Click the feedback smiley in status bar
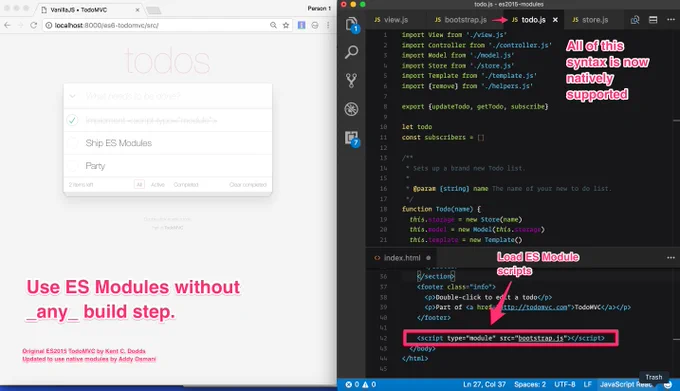This screenshot has height=391, width=680. [668, 384]
